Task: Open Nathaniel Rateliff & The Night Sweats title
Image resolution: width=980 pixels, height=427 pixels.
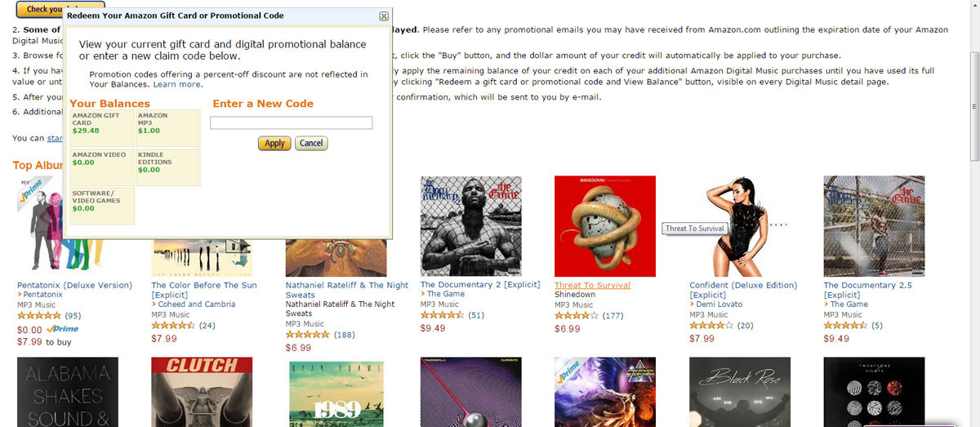Action: tap(346, 290)
